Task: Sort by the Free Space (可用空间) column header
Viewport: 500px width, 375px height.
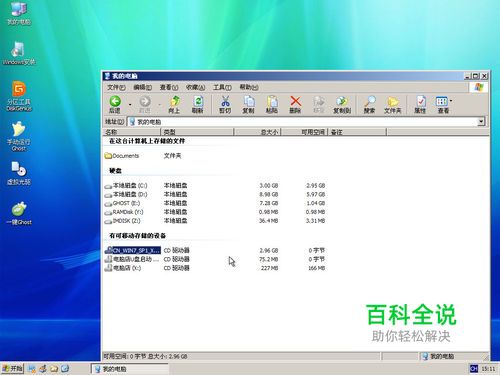Action: point(305,132)
